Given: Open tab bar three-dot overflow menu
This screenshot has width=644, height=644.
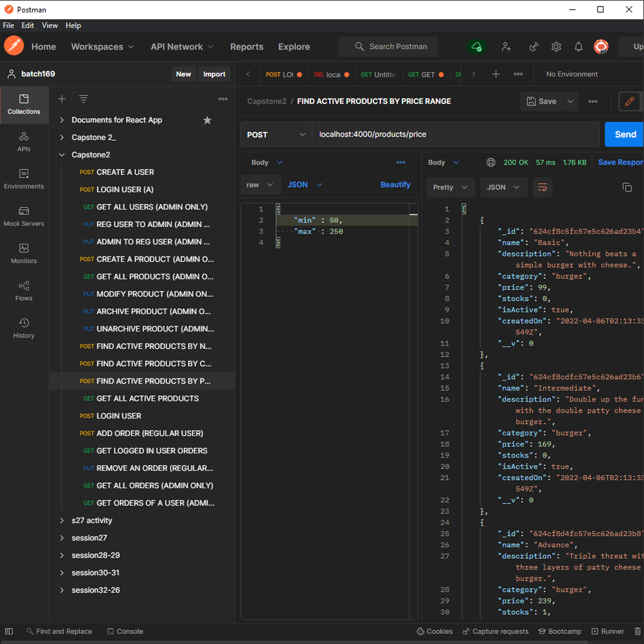Looking at the screenshot, I should click(x=518, y=74).
